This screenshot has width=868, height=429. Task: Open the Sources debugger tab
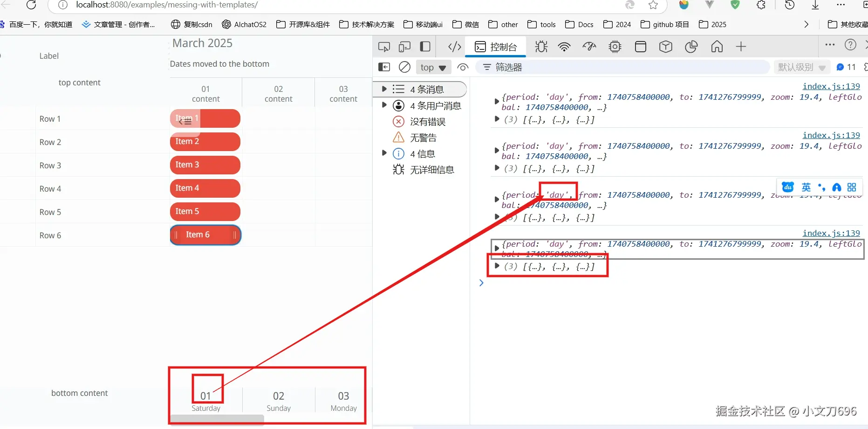541,47
